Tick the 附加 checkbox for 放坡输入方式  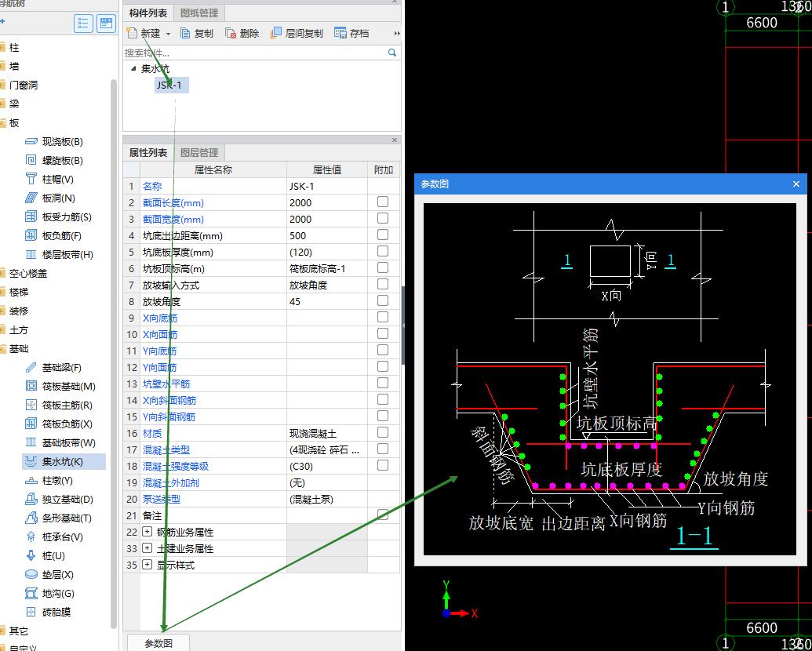383,285
